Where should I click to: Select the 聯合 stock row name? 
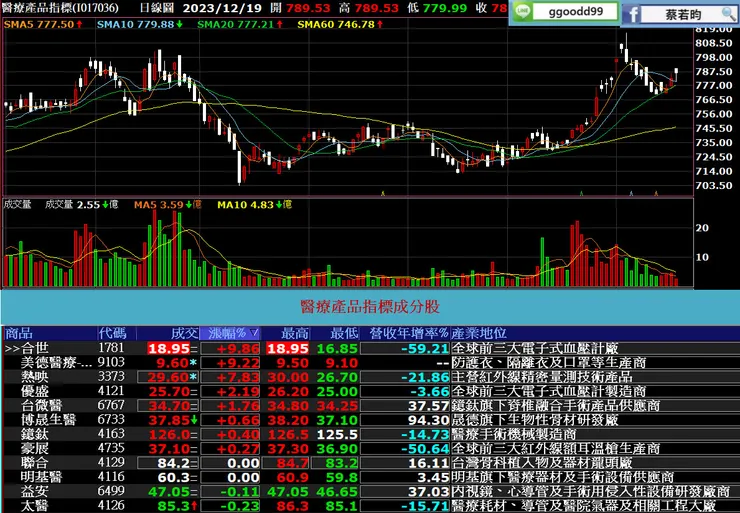click(35, 463)
